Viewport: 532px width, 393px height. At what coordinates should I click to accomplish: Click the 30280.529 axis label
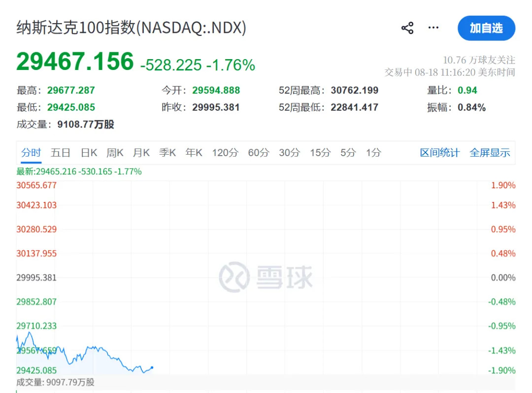coord(36,229)
